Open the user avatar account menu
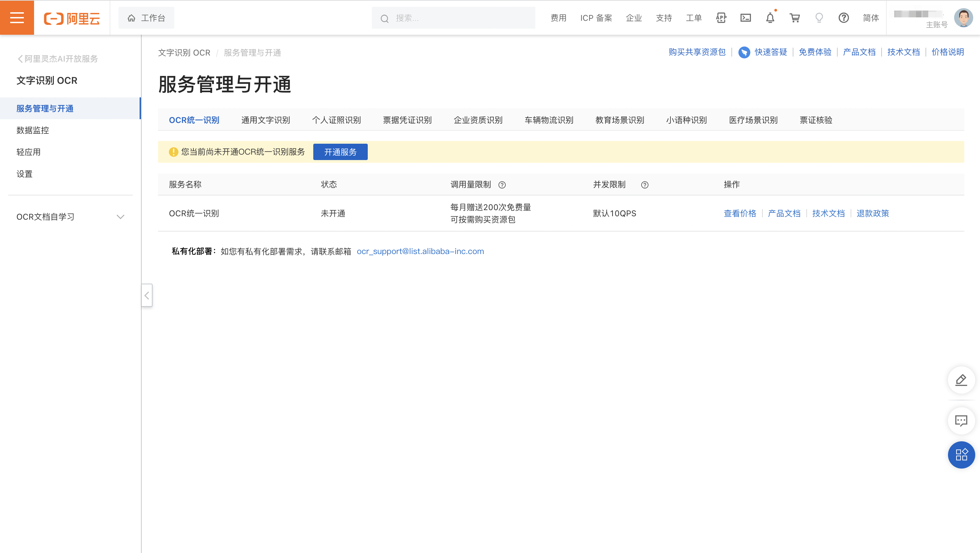This screenshot has width=980, height=553. click(963, 18)
